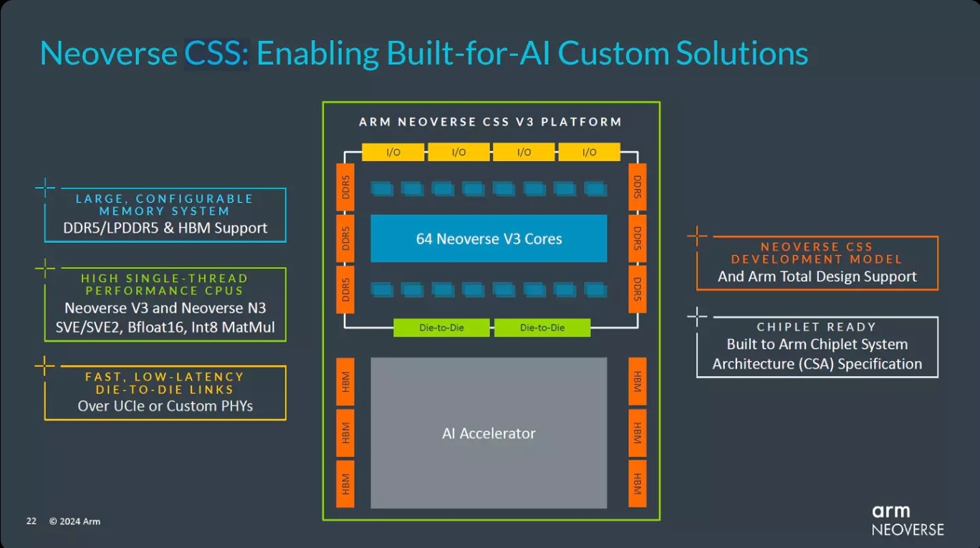Screen dimensions: 980x548
Task: Click the Over UCIe or Custom PHYs text
Action: click(x=165, y=405)
